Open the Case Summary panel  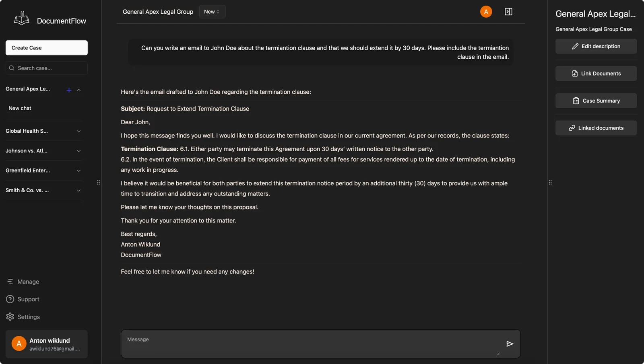(x=596, y=101)
